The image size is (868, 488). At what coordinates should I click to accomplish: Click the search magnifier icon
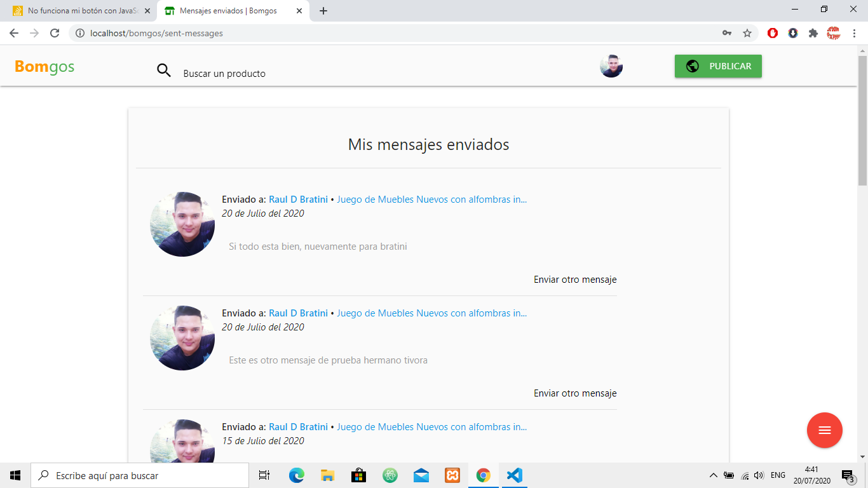164,71
